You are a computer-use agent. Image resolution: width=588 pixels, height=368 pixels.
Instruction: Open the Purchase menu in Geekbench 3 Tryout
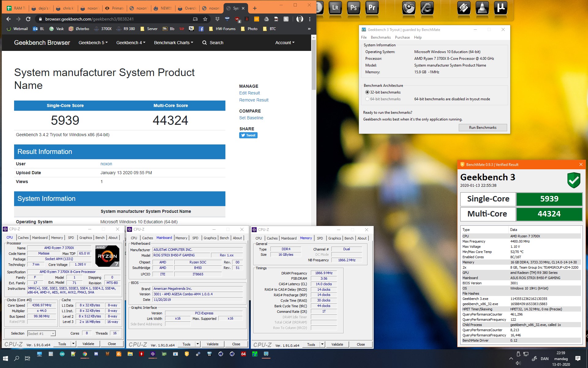(x=402, y=37)
